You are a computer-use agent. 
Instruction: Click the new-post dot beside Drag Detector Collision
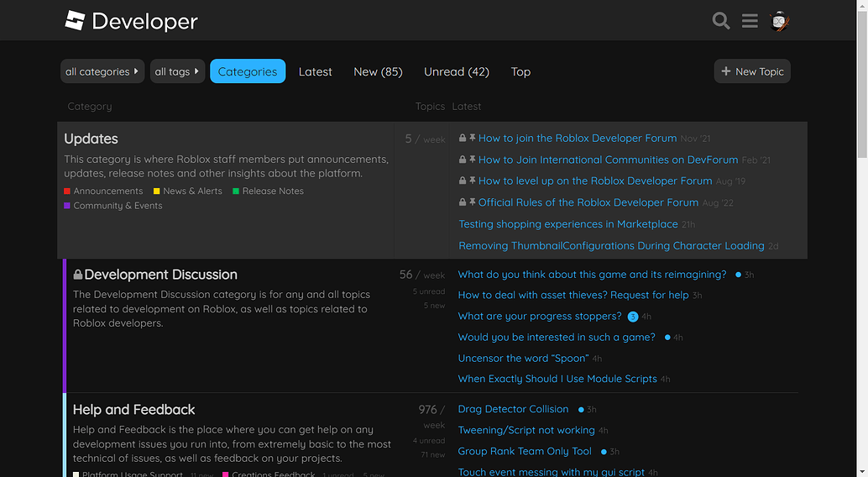point(581,410)
